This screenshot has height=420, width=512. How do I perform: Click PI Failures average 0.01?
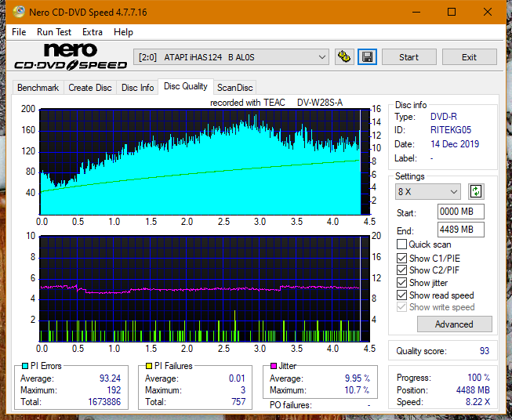click(237, 378)
